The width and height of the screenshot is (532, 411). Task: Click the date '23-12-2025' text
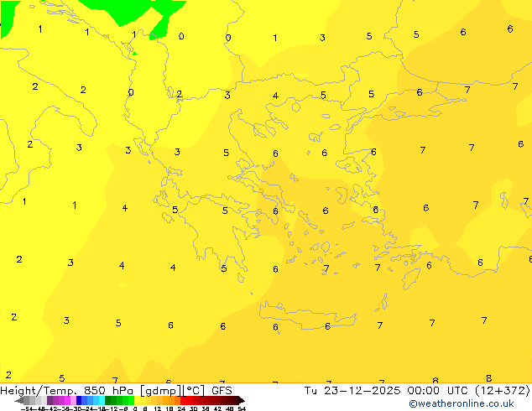362,391
